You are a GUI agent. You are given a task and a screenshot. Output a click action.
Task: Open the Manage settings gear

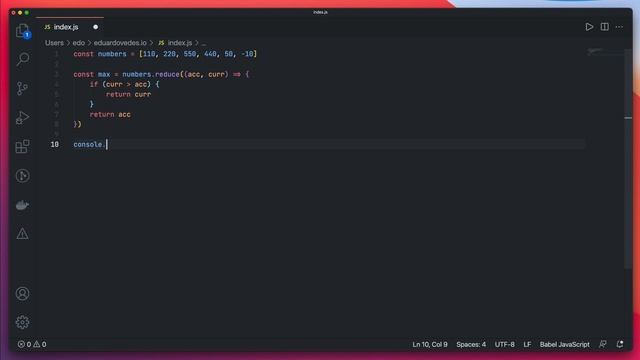[22, 322]
